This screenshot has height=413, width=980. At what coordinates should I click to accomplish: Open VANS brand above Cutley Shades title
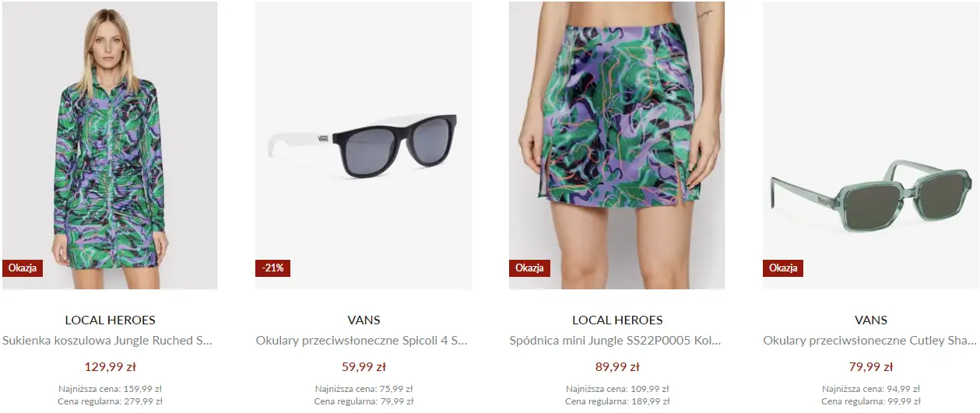(870, 320)
